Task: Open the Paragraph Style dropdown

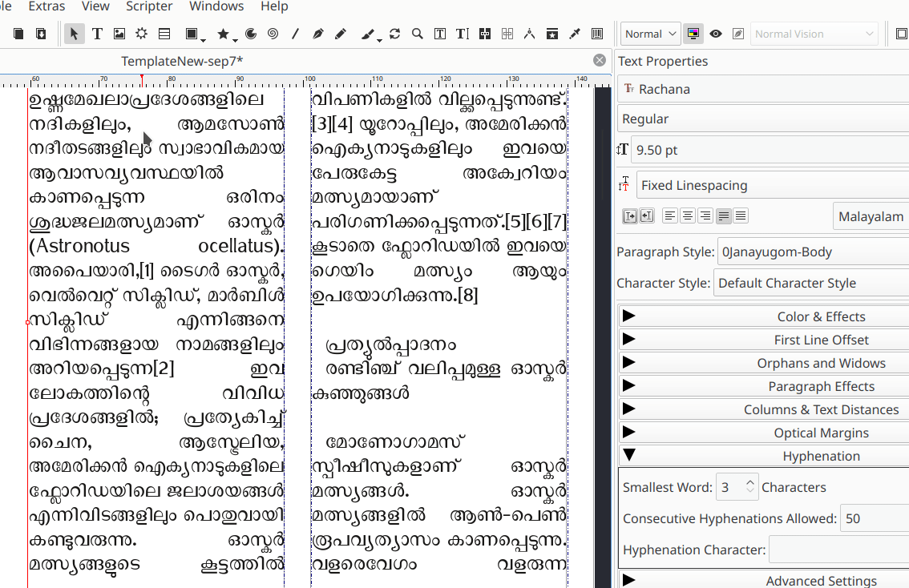Action: pyautogui.click(x=812, y=252)
